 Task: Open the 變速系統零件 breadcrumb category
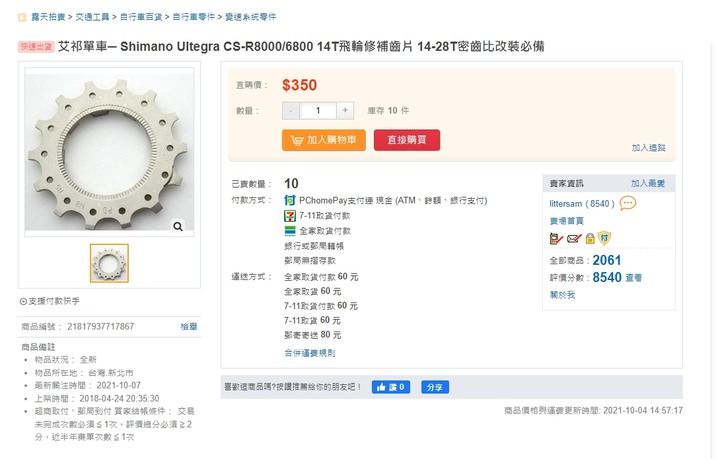coord(251,17)
